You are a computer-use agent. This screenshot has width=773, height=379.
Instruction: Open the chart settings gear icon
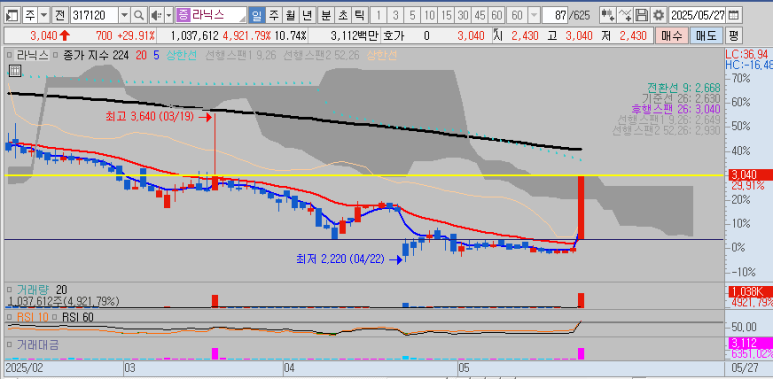pyautogui.click(x=658, y=15)
